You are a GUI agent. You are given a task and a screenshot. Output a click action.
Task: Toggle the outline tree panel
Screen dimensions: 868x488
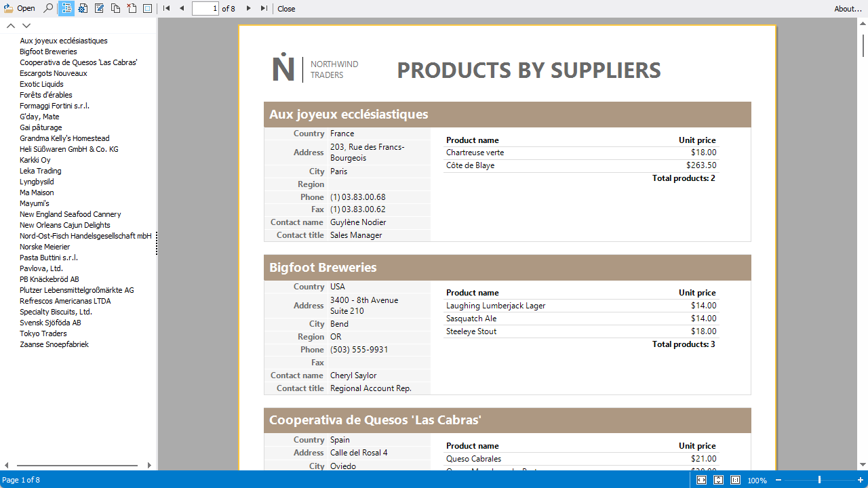tap(66, 8)
